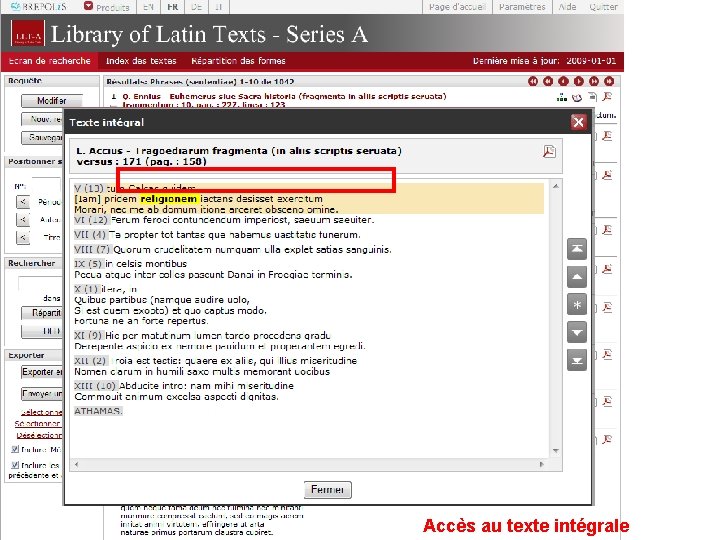This screenshot has height=540, width=720.
Task: Move up one section in full text
Action: [x=577, y=277]
